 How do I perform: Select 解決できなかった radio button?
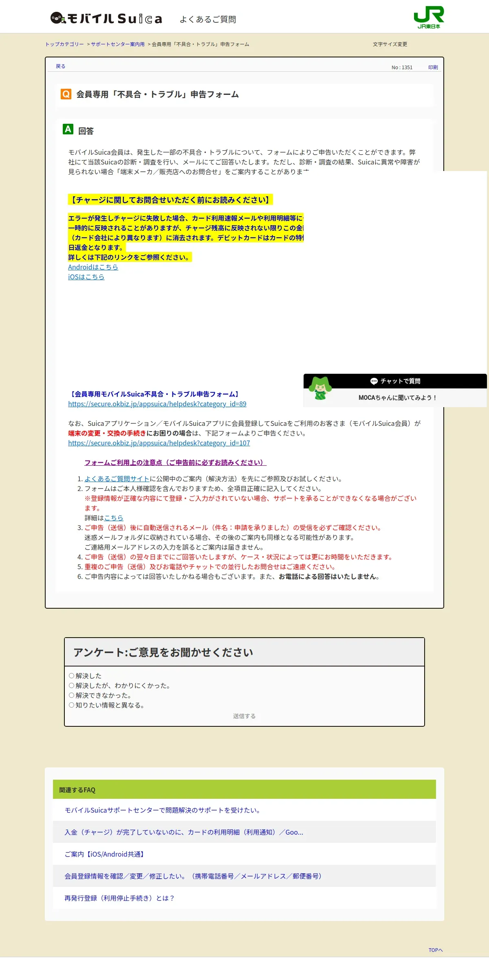pos(71,695)
